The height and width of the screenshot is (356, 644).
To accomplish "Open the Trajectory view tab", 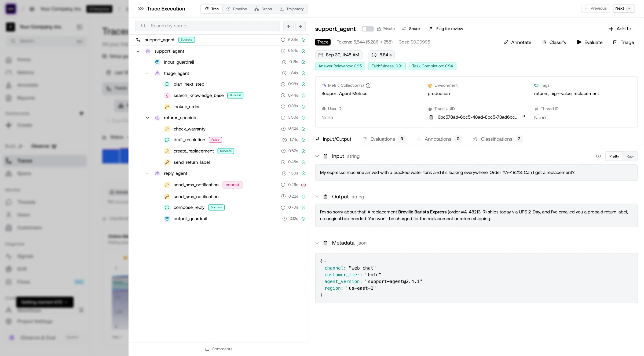I will pos(292,9).
